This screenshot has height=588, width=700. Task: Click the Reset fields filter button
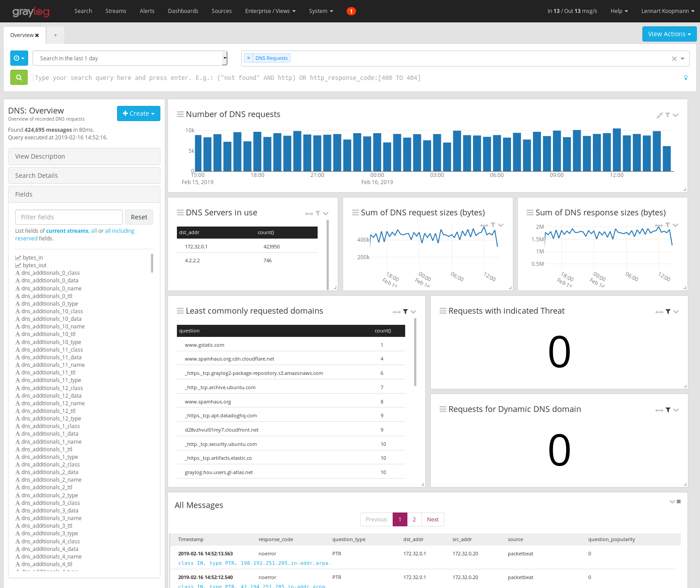(139, 217)
